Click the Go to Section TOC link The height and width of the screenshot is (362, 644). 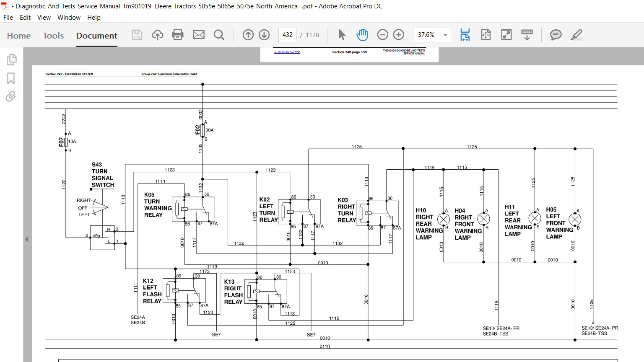pos(287,52)
